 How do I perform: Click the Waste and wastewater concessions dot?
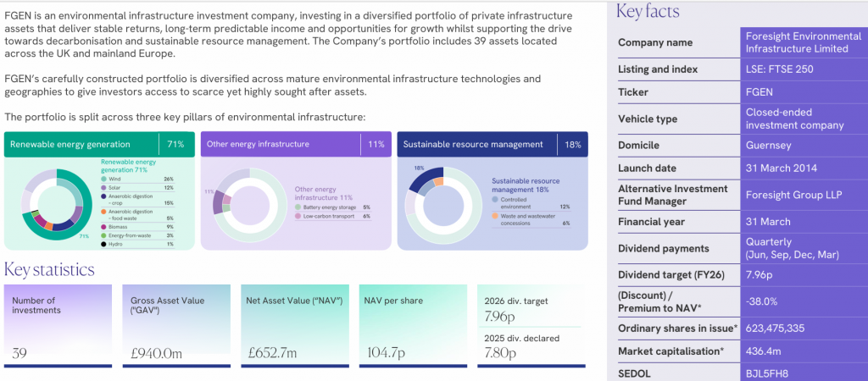click(x=496, y=216)
